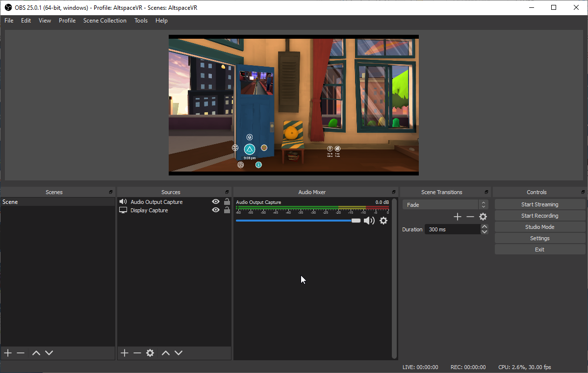588x373 pixels.
Task: Open source properties gear in Sources panel
Action: coord(150,353)
